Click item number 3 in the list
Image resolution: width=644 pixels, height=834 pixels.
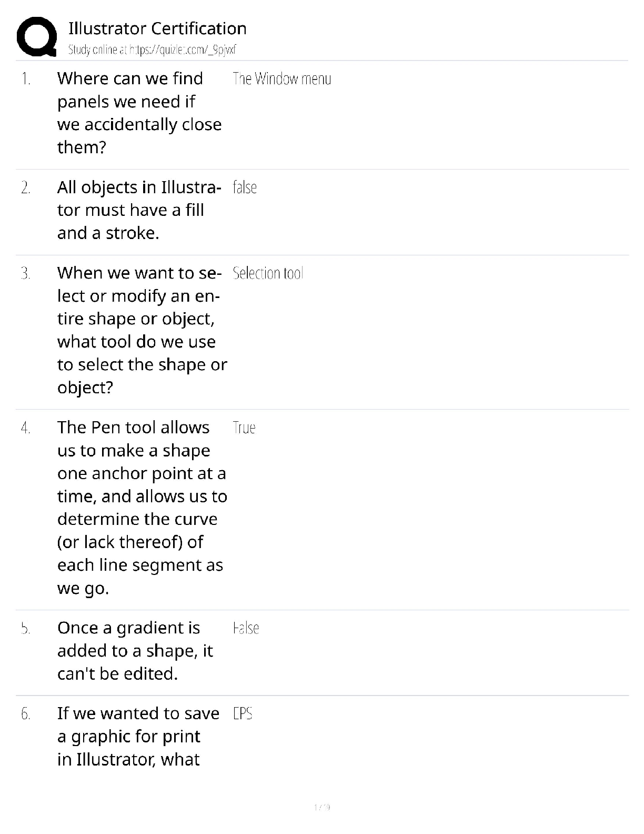click(x=26, y=273)
